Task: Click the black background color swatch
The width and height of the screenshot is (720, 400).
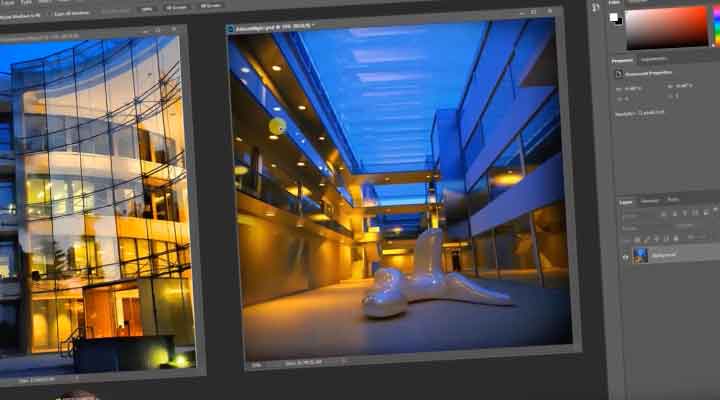Action: (619, 21)
